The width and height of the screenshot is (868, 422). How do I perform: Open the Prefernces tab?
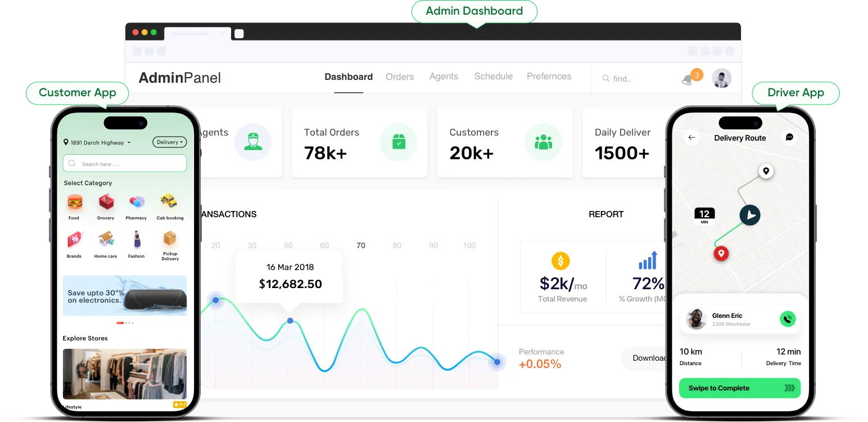pos(549,77)
